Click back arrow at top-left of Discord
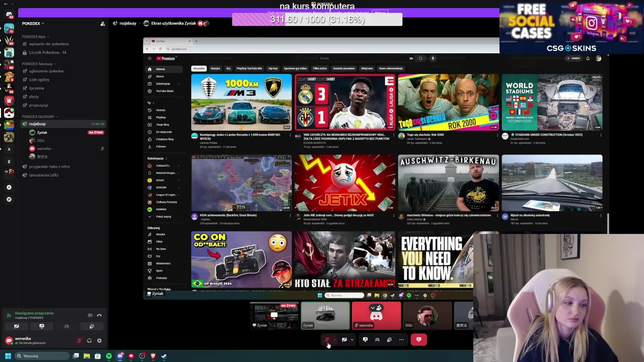The height and width of the screenshot is (362, 644). 5,4
